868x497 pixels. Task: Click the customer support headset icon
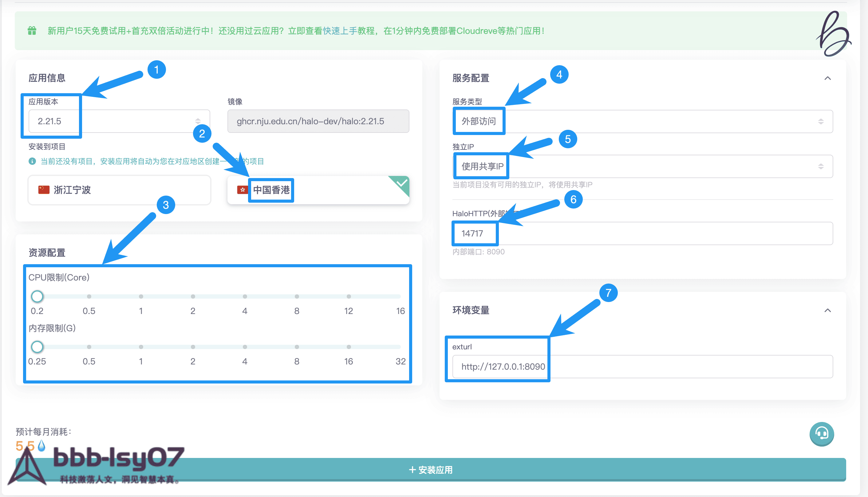(821, 434)
